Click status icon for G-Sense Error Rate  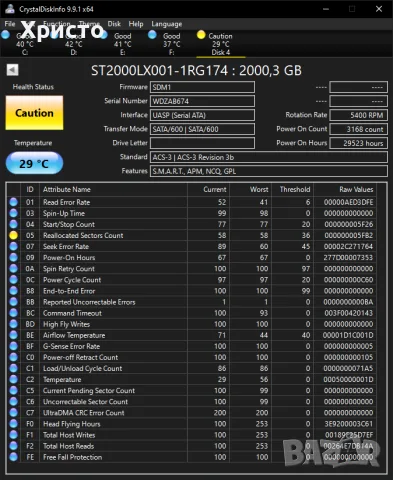13,346
